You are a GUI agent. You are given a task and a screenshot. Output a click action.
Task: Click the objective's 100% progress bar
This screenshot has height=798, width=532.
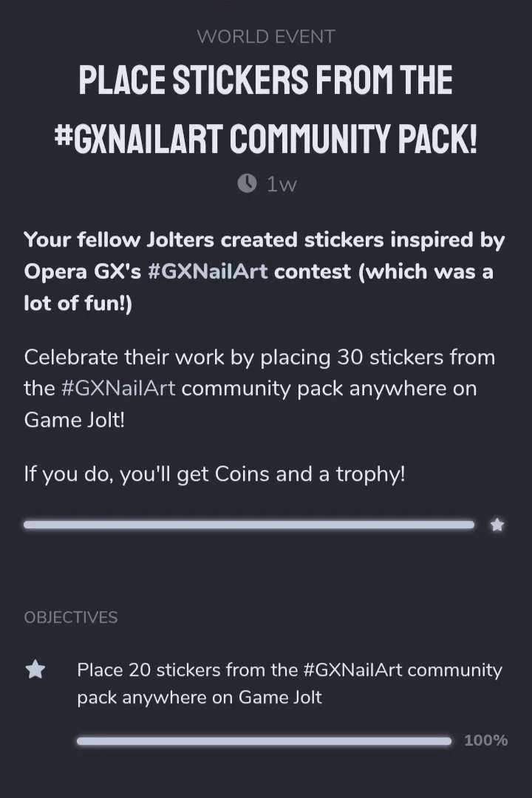(x=264, y=740)
